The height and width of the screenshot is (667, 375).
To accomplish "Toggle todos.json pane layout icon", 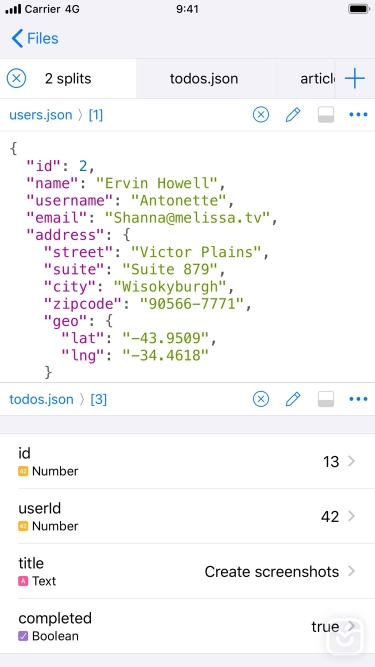I will tap(326, 399).
